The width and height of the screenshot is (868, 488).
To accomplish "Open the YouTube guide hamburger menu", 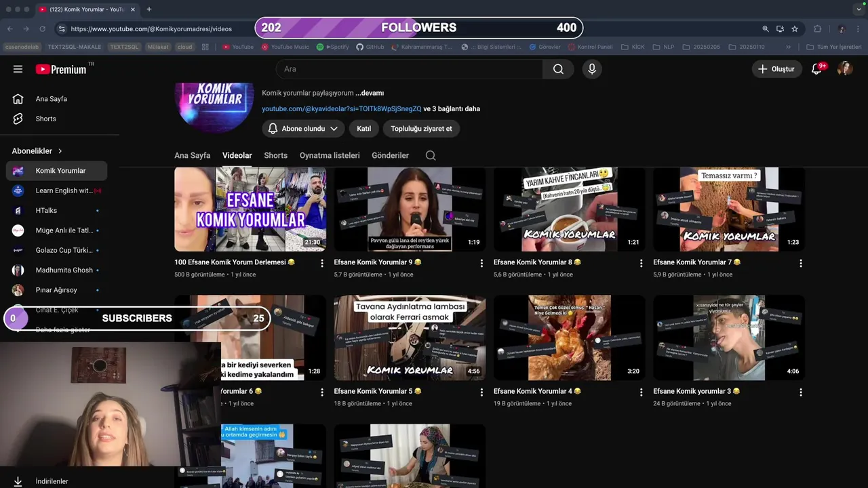I will (18, 69).
